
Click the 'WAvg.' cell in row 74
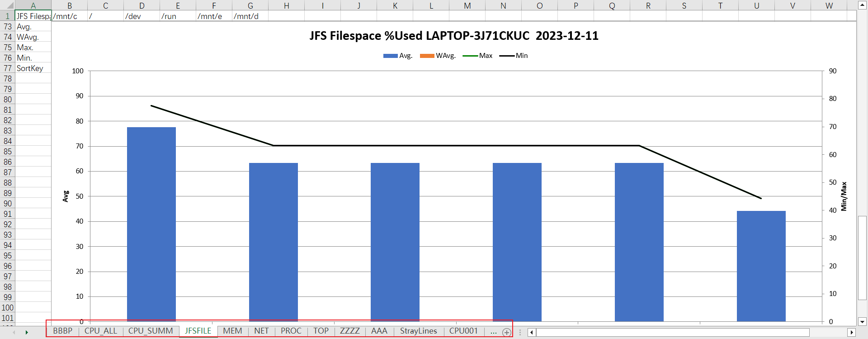[33, 37]
